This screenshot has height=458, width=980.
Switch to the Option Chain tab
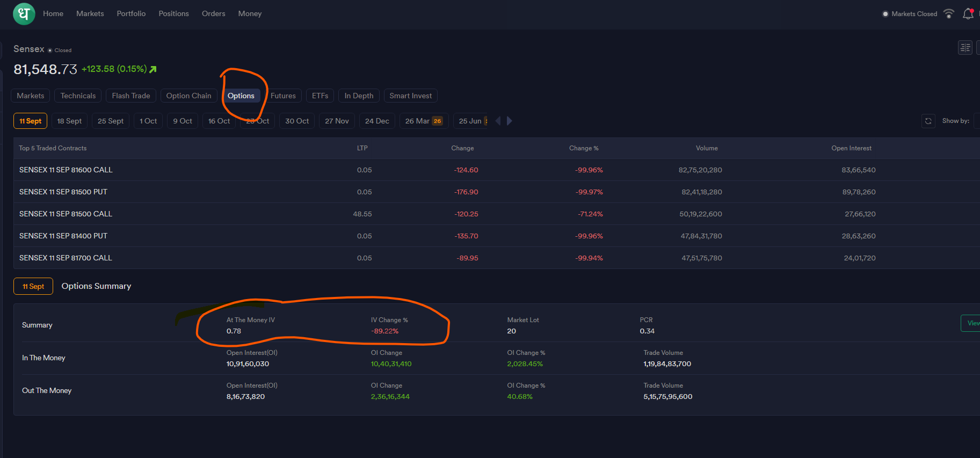tap(189, 96)
